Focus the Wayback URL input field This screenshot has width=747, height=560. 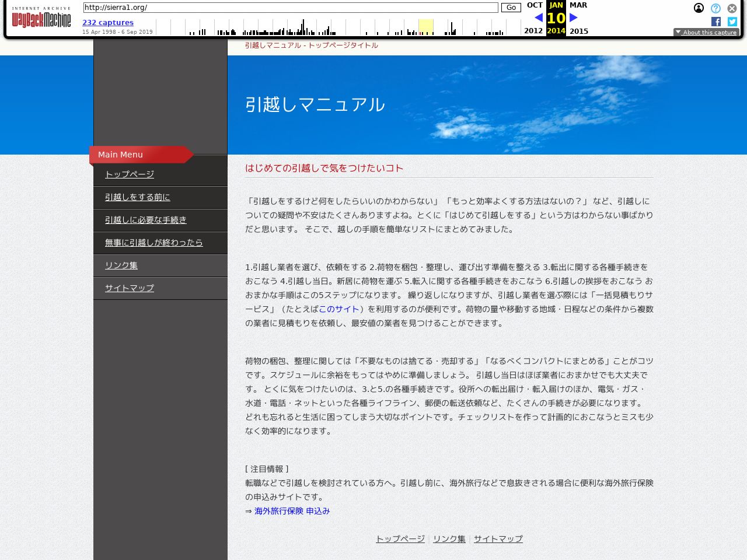coord(290,8)
